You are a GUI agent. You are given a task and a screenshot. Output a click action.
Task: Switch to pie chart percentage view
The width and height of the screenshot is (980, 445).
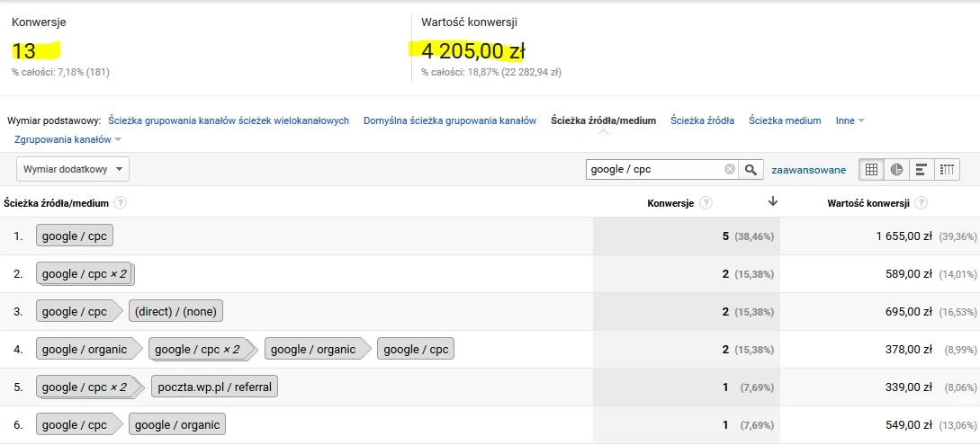(896, 169)
